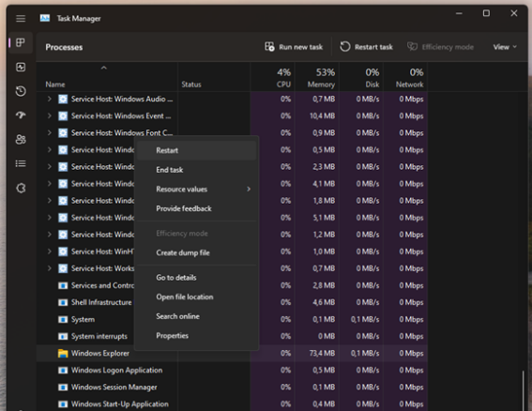Open the Resource values submenu arrow
The height and width of the screenshot is (411, 532).
(x=249, y=189)
